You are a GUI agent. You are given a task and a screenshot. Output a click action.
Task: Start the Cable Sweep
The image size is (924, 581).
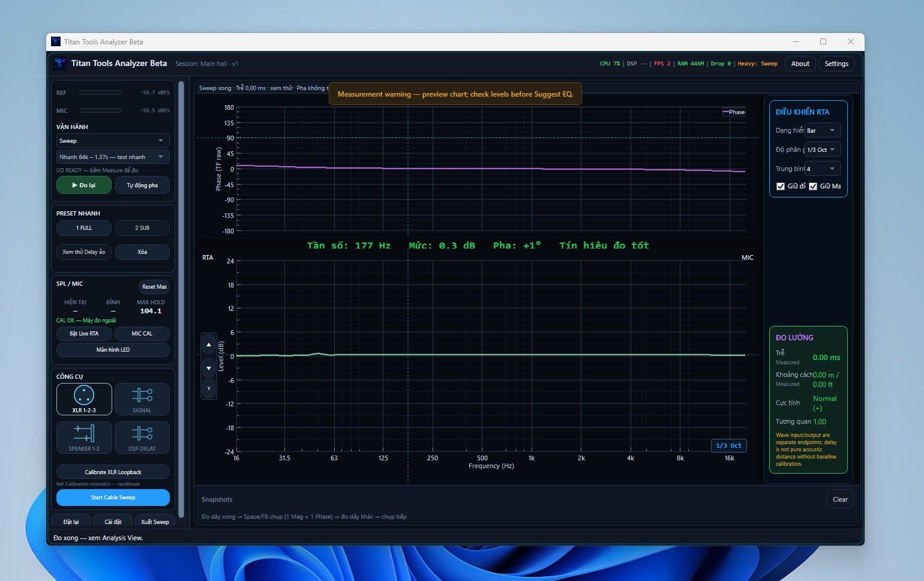tap(113, 498)
